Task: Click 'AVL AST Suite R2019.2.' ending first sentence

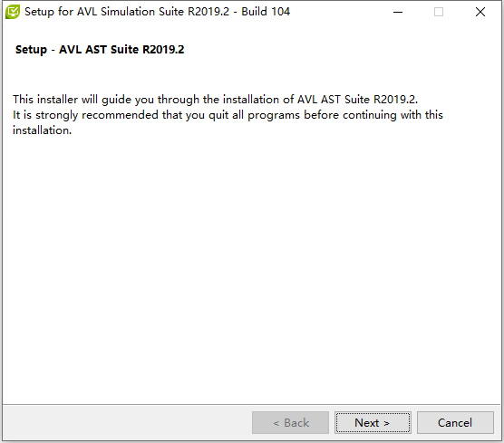Action: pyautogui.click(x=357, y=100)
